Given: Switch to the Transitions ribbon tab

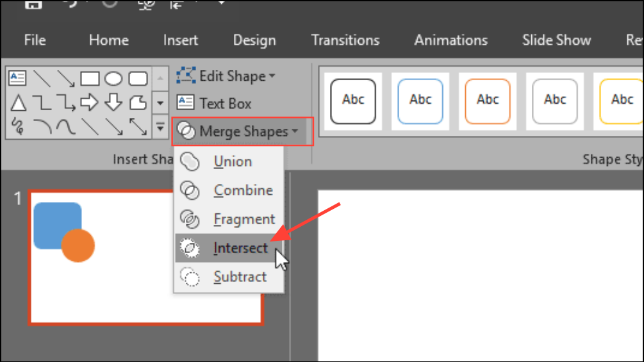Looking at the screenshot, I should point(345,40).
